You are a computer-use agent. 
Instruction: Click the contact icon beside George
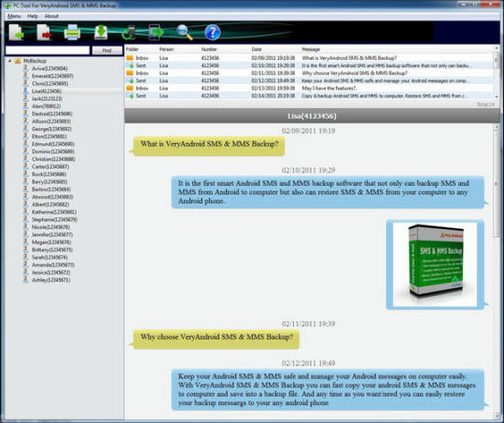[26, 129]
